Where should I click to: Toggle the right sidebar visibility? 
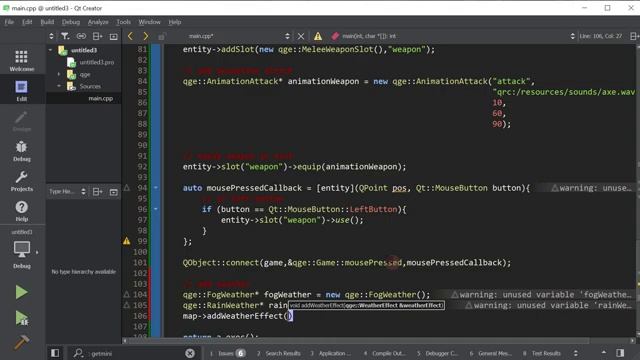pos(620,353)
